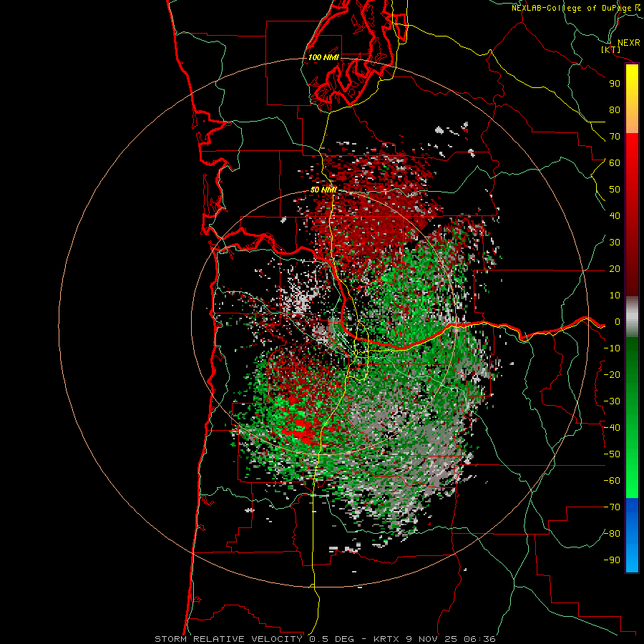Click the -20 value on the velocity scale
This screenshot has height=644, width=644.
point(612,375)
